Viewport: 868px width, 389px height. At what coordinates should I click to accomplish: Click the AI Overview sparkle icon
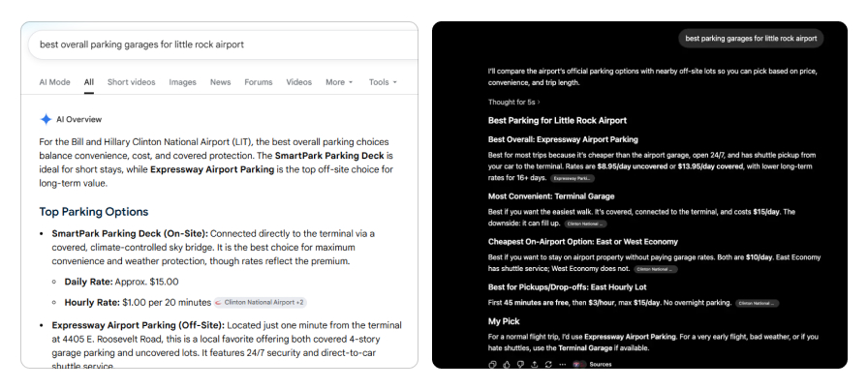click(46, 119)
